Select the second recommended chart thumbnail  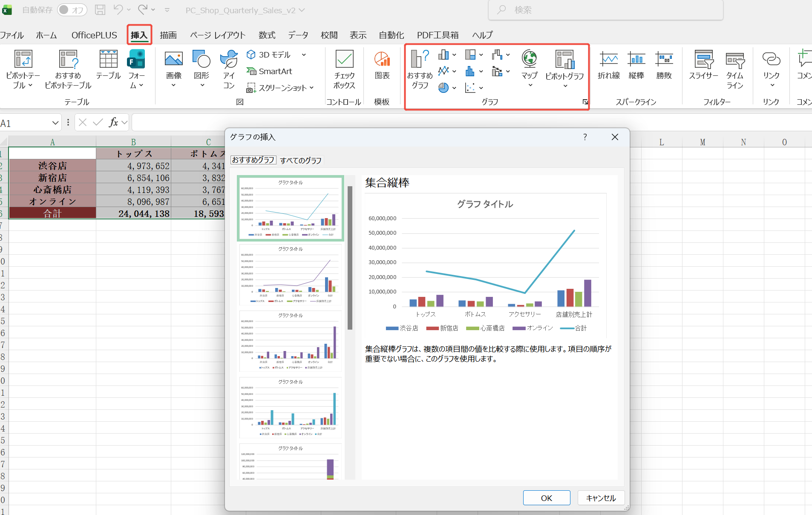[291, 275]
